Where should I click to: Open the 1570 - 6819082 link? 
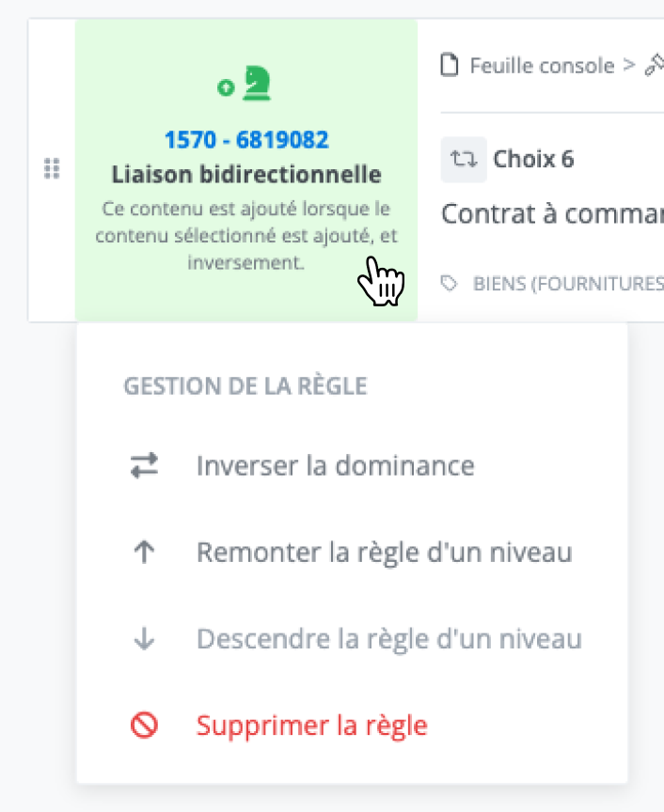coord(246,140)
